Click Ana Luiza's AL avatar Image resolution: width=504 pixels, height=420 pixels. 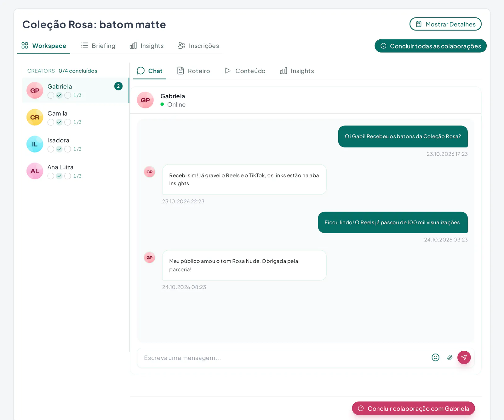click(35, 171)
